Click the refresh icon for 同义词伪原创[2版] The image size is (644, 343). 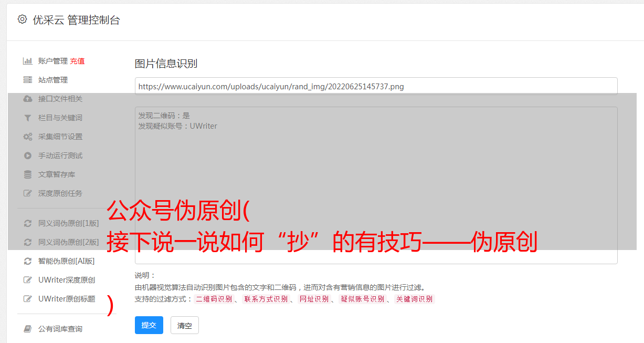point(28,242)
